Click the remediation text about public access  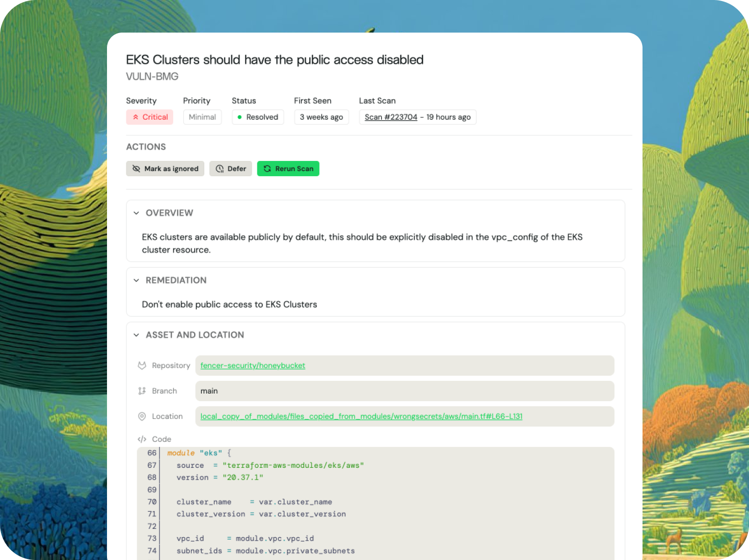tap(229, 304)
